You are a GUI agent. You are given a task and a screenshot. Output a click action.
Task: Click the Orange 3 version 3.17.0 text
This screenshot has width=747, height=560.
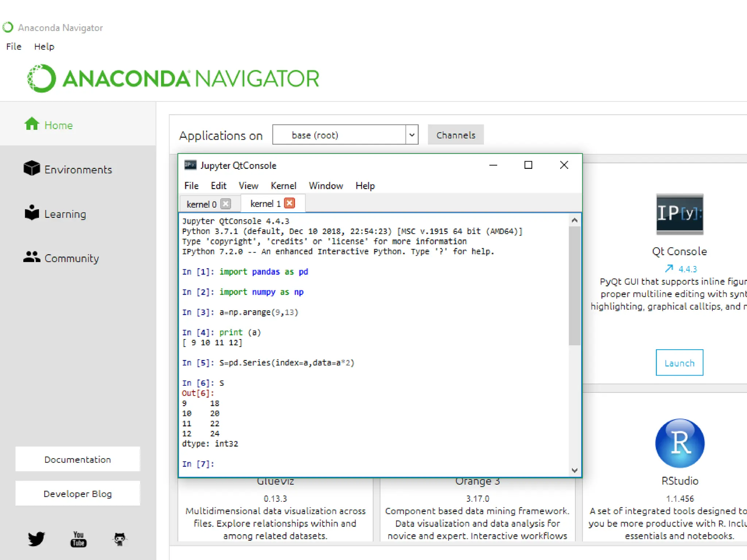(x=477, y=498)
